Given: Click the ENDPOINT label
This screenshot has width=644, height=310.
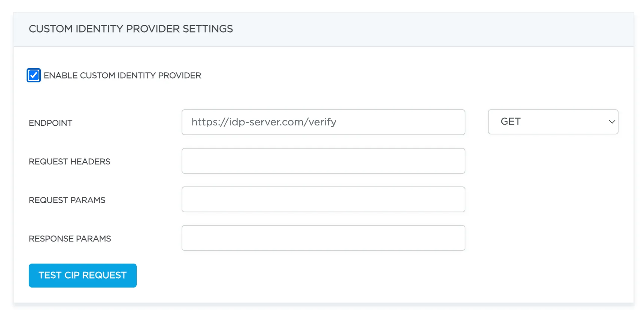Looking at the screenshot, I should tap(50, 123).
